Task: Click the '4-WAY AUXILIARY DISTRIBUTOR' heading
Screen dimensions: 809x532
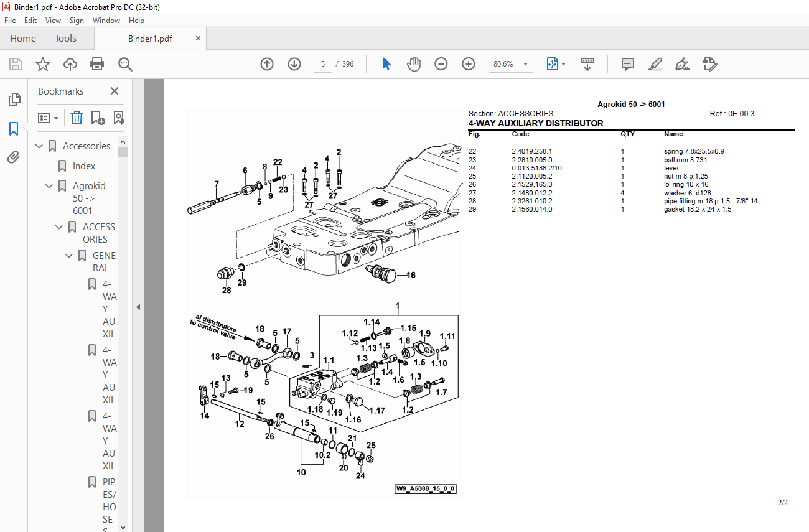Action: click(x=536, y=123)
